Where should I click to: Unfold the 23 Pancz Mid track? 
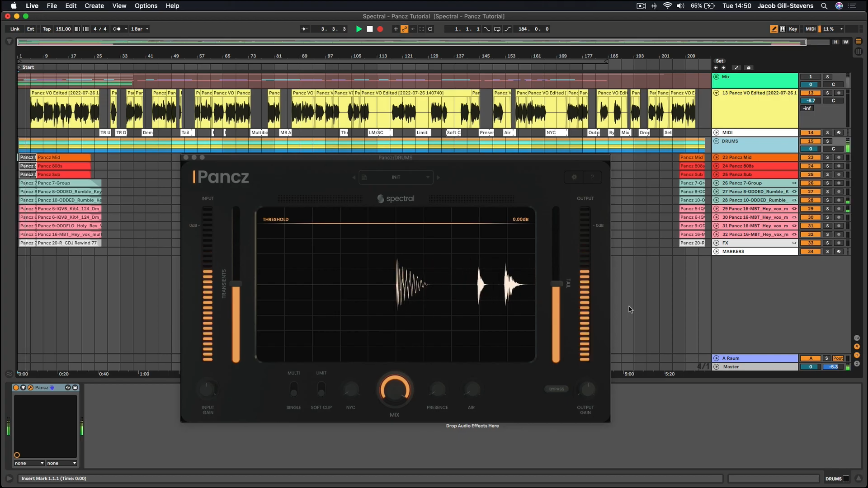(716, 158)
